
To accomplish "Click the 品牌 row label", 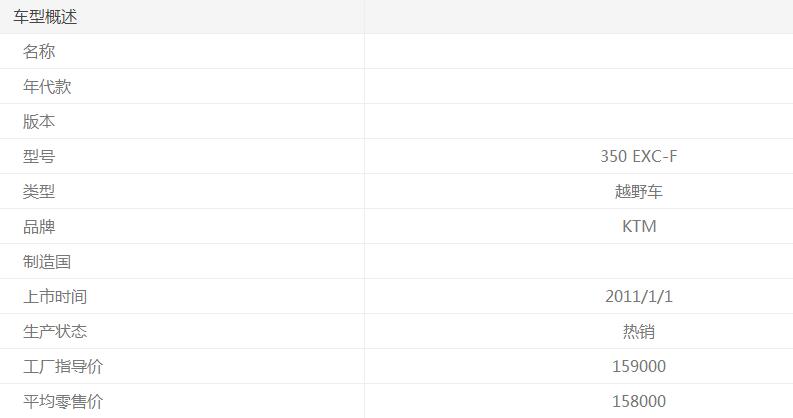I will pos(39,227).
